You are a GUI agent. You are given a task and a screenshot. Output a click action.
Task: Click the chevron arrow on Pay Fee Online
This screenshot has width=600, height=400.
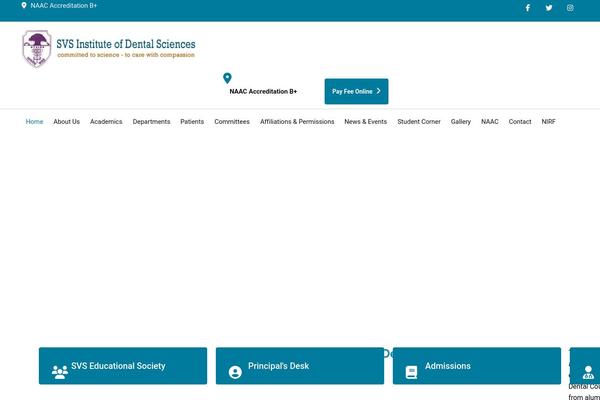tap(378, 91)
